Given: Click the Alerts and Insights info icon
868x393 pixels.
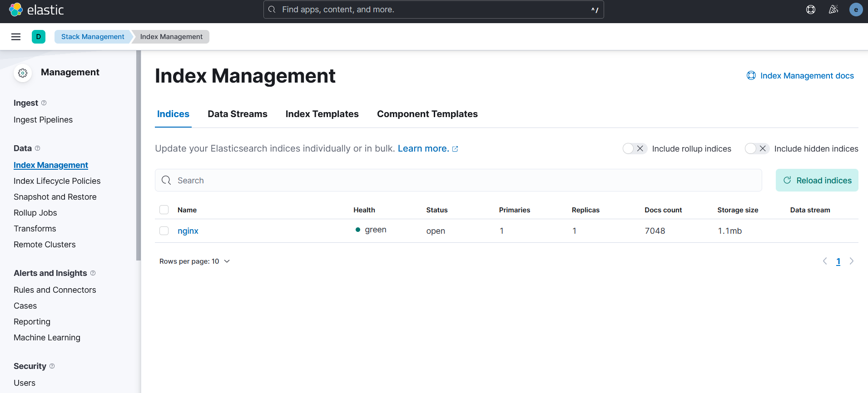Looking at the screenshot, I should pyautogui.click(x=93, y=273).
